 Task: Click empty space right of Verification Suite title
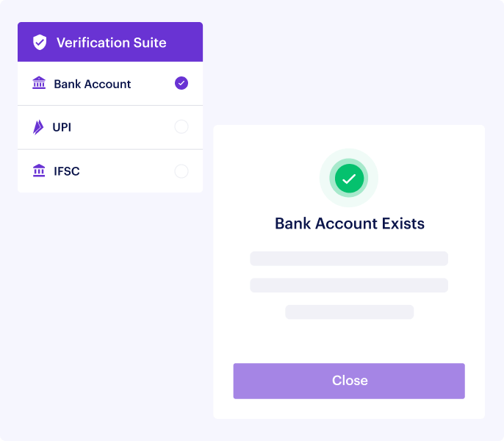[x=185, y=43]
